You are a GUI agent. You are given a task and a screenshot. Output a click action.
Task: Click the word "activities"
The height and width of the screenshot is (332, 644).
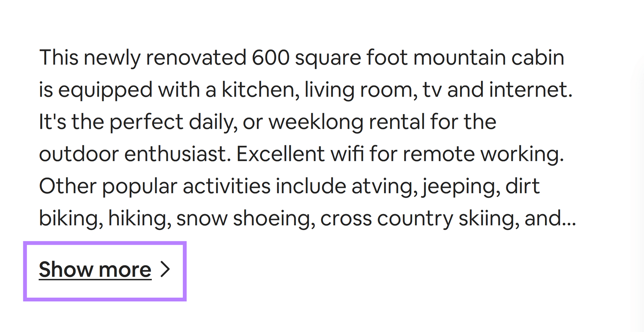[x=227, y=186]
